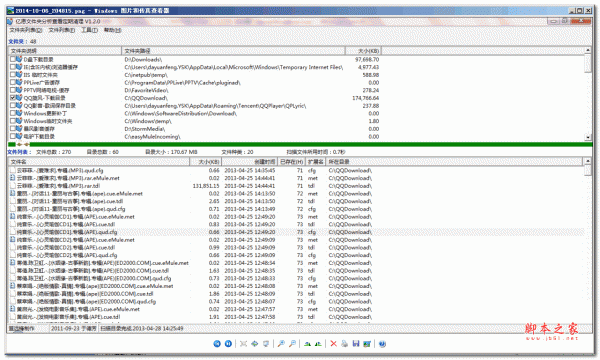Click the folder icon of D盘下载目录 row

point(19,59)
